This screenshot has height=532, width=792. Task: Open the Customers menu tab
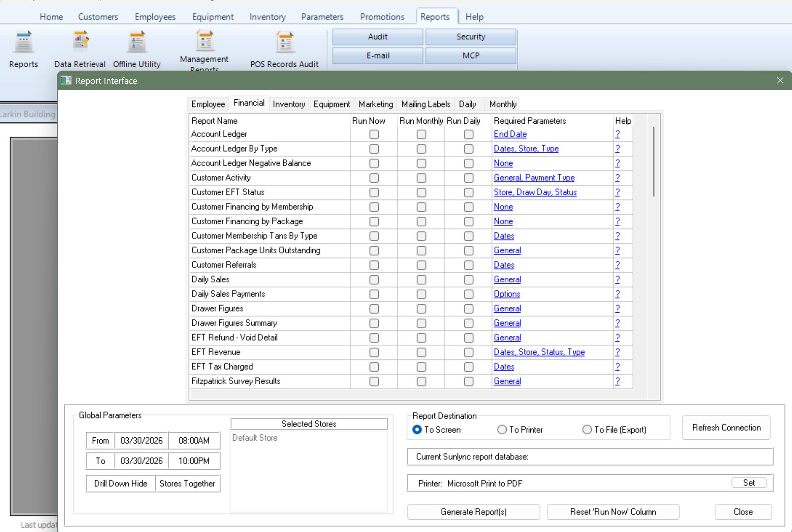98,17
